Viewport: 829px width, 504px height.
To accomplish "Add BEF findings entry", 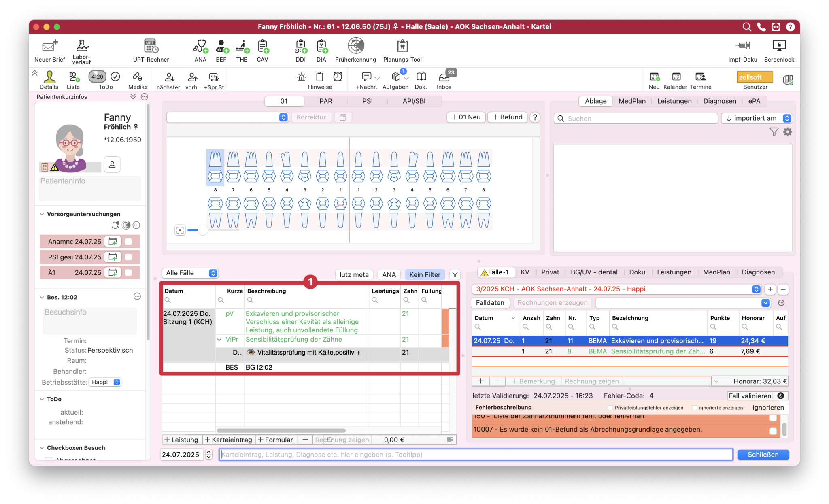I will (x=221, y=50).
